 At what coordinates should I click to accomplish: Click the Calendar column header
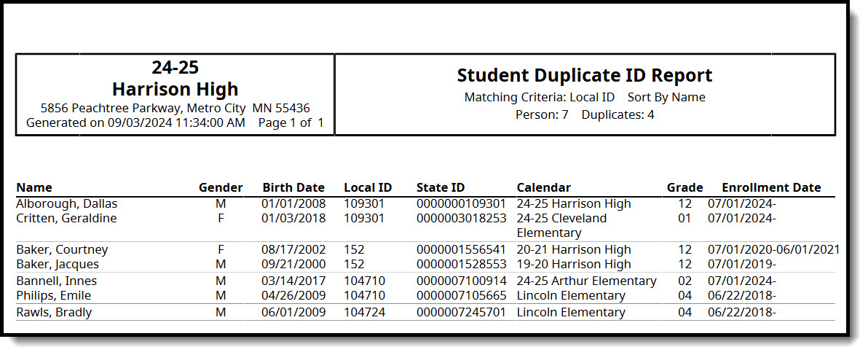coord(544,187)
